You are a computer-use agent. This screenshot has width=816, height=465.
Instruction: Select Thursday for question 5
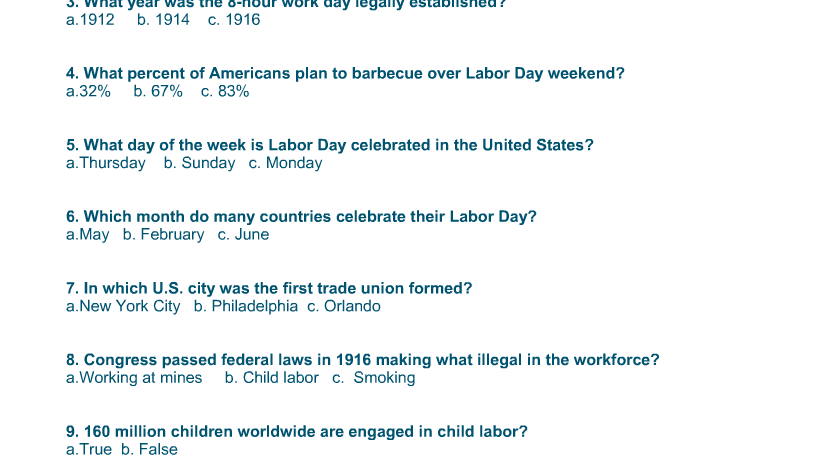pos(106,163)
